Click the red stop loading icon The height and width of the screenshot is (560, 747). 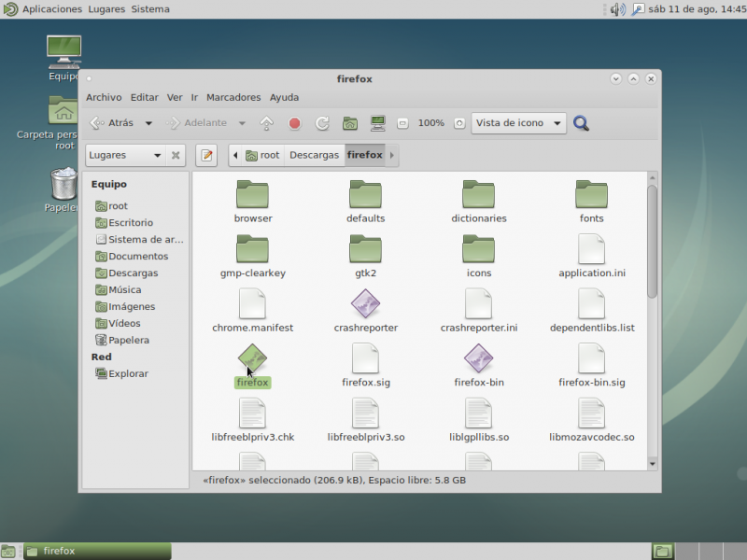pos(294,123)
